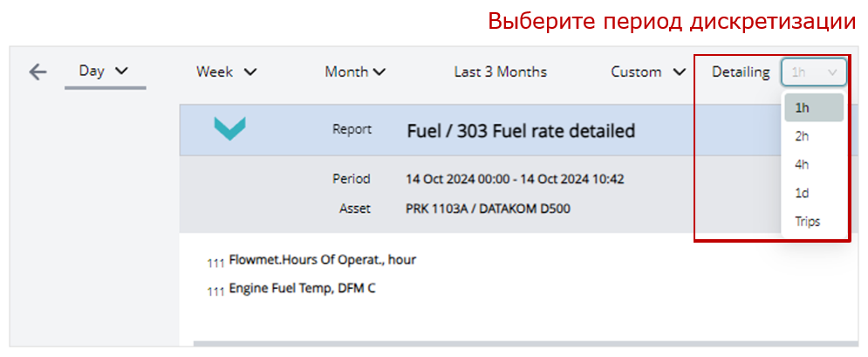Click the back arrow icon
This screenshot has height=357, width=868.
[x=38, y=72]
